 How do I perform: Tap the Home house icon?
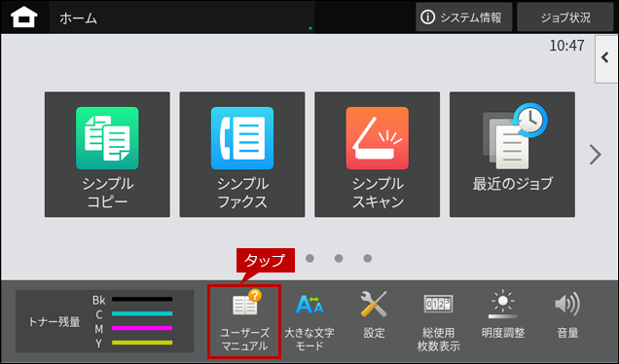[24, 18]
